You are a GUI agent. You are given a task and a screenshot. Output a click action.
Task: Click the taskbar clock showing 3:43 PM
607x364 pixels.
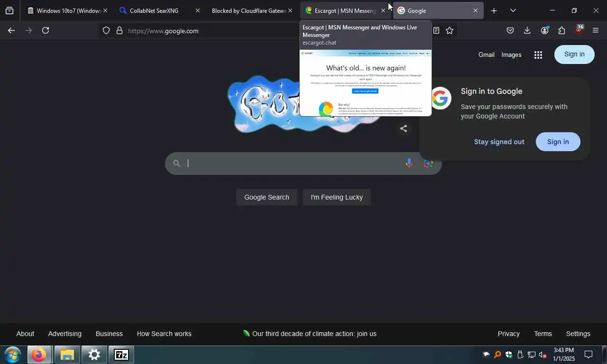click(x=564, y=355)
